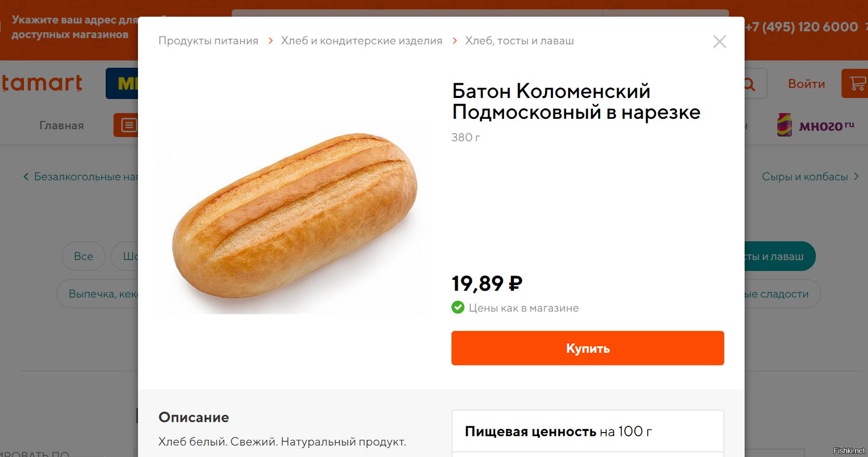This screenshot has width=868, height=457.
Task: Click the right chevron after Сыры и колбасы
Action: click(x=856, y=177)
